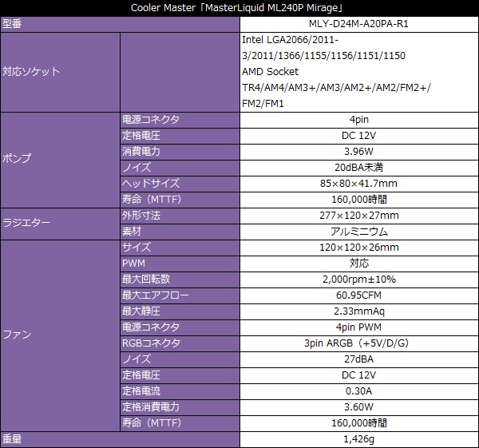Click the '27dBA' value
Viewport: 479px width, 448px height.
[358, 359]
